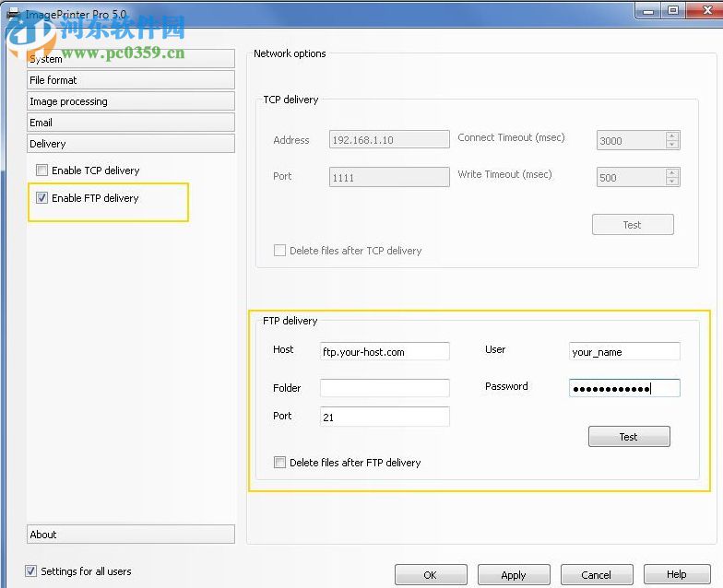Click the OK button

[x=431, y=575]
